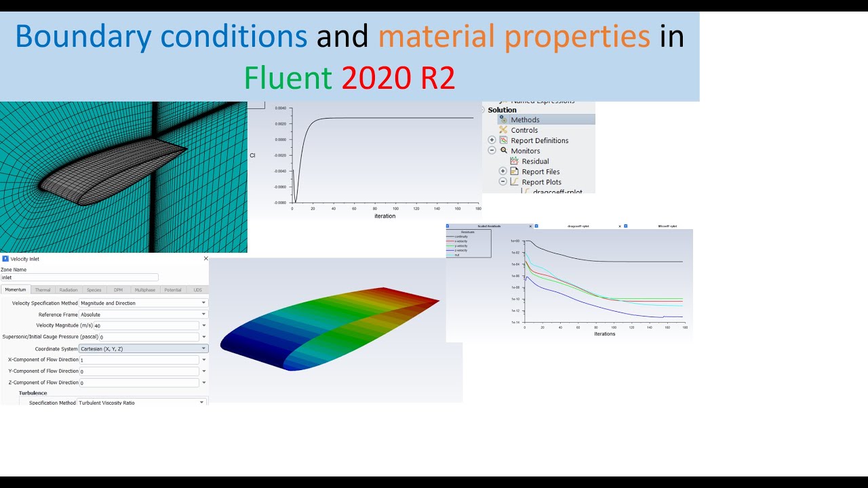This screenshot has width=868, height=488.
Task: Select the Momentum tab
Action: (16, 289)
